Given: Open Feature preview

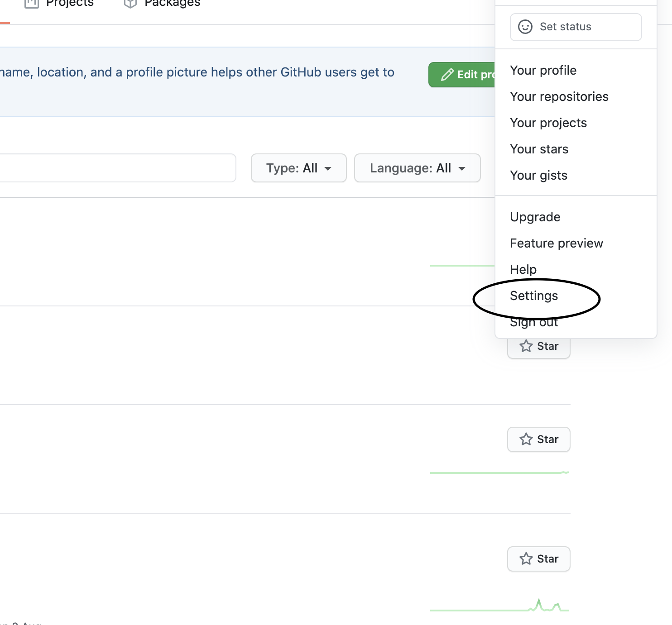Looking at the screenshot, I should click(x=556, y=243).
